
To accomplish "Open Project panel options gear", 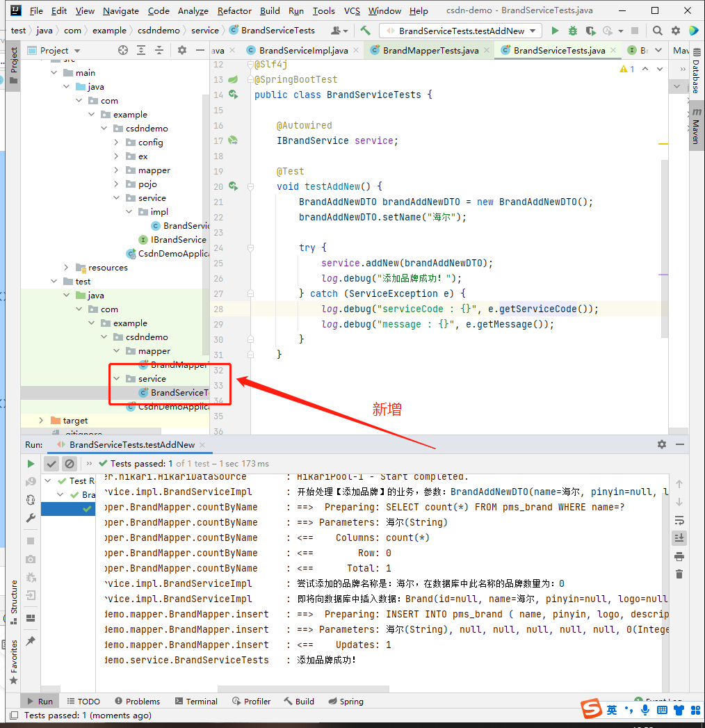I will [x=182, y=50].
